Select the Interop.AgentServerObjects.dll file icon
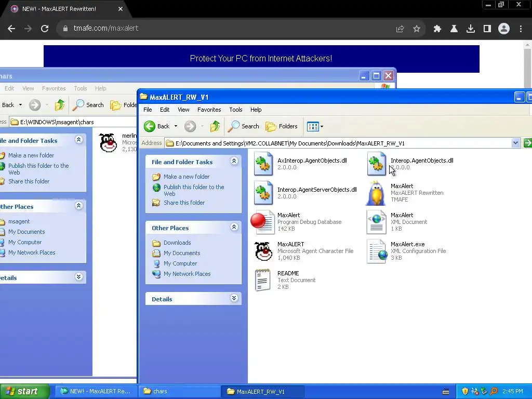 coord(263,193)
